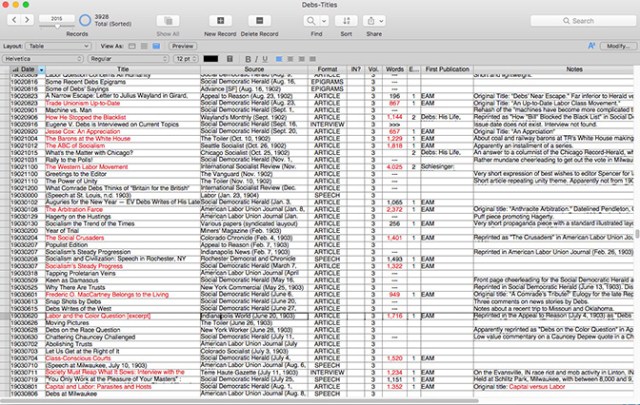Click the Preview button

point(182,46)
